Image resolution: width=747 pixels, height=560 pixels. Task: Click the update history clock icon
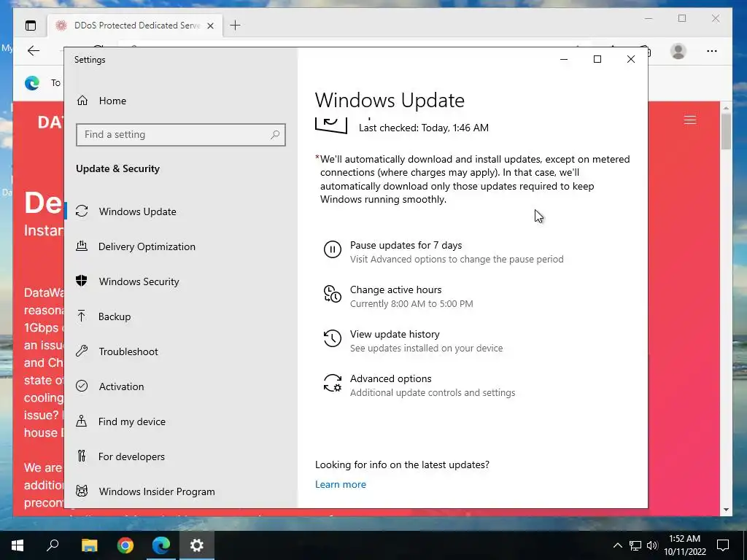(333, 338)
